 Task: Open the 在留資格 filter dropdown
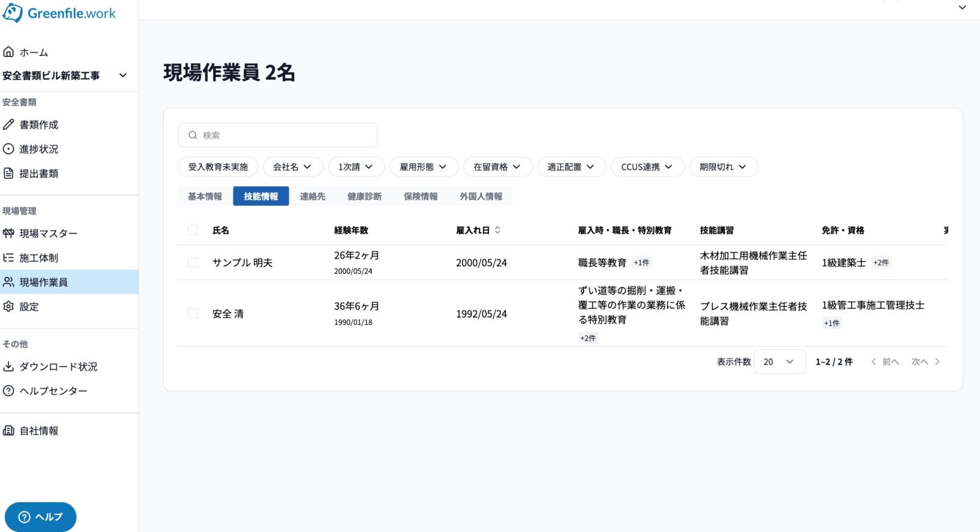(497, 167)
